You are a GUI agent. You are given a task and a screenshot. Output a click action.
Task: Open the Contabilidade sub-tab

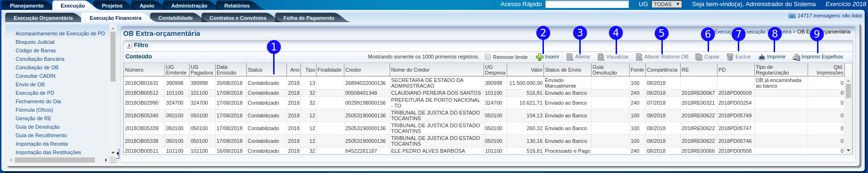[175, 18]
